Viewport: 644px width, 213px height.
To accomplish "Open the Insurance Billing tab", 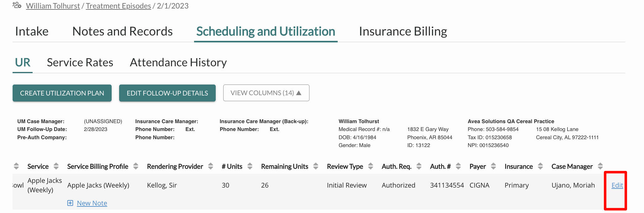I will 403,31.
